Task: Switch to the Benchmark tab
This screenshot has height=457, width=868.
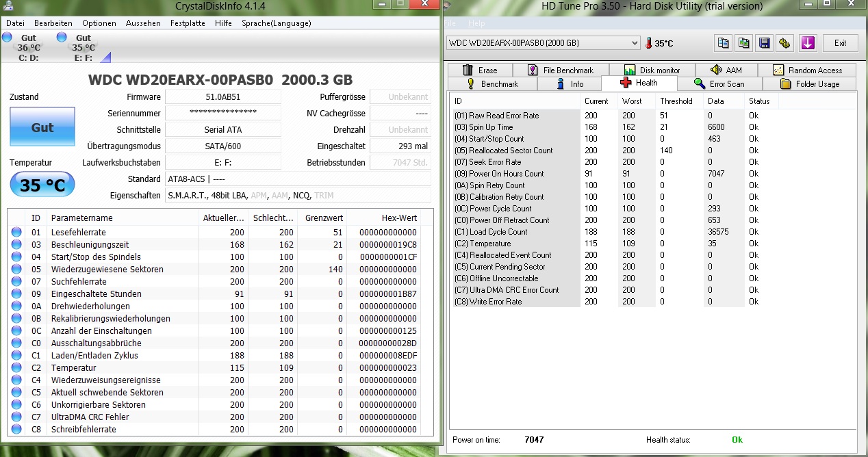Action: pos(492,83)
